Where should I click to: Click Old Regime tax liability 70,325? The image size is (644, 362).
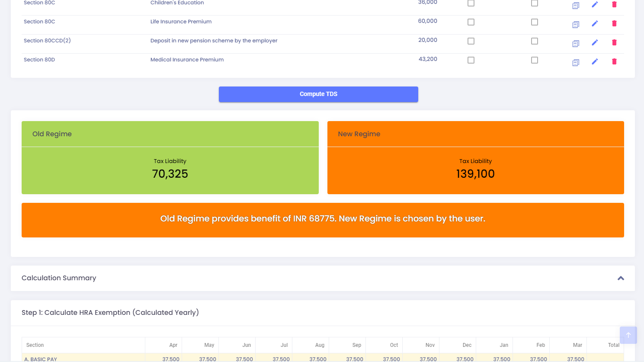[170, 174]
